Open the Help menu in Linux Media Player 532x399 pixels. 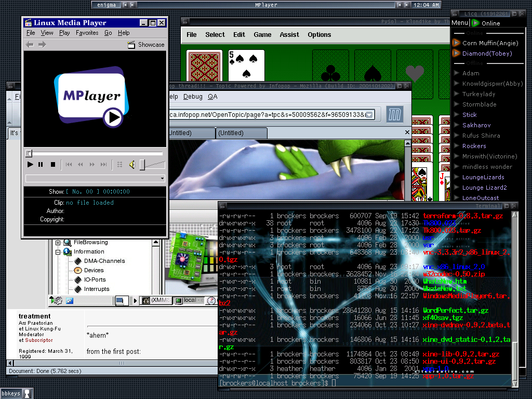(x=124, y=33)
